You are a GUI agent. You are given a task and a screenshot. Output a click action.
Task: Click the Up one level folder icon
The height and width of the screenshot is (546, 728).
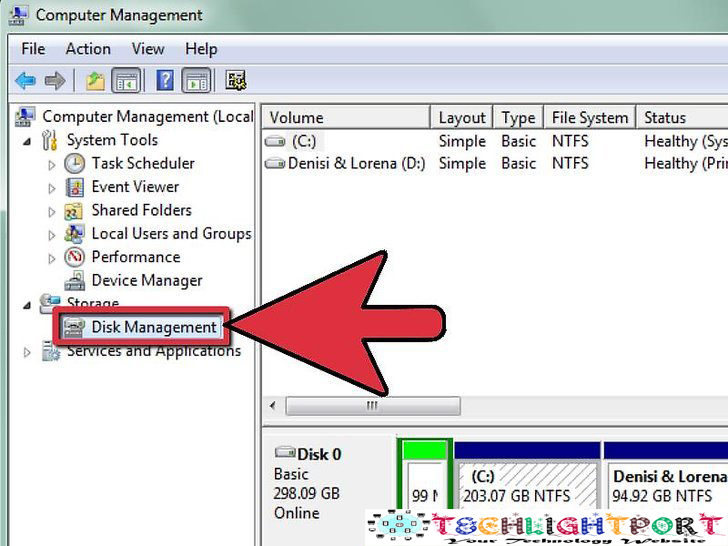[x=95, y=81]
